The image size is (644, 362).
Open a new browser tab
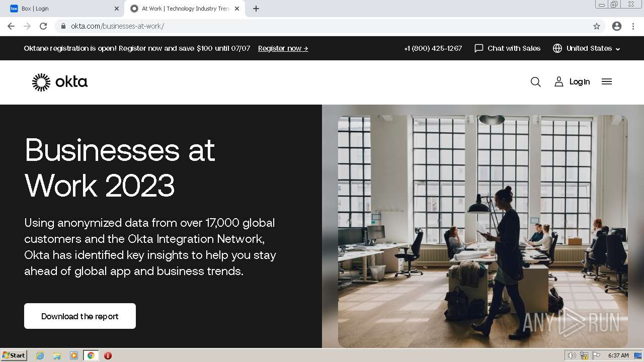256,9
